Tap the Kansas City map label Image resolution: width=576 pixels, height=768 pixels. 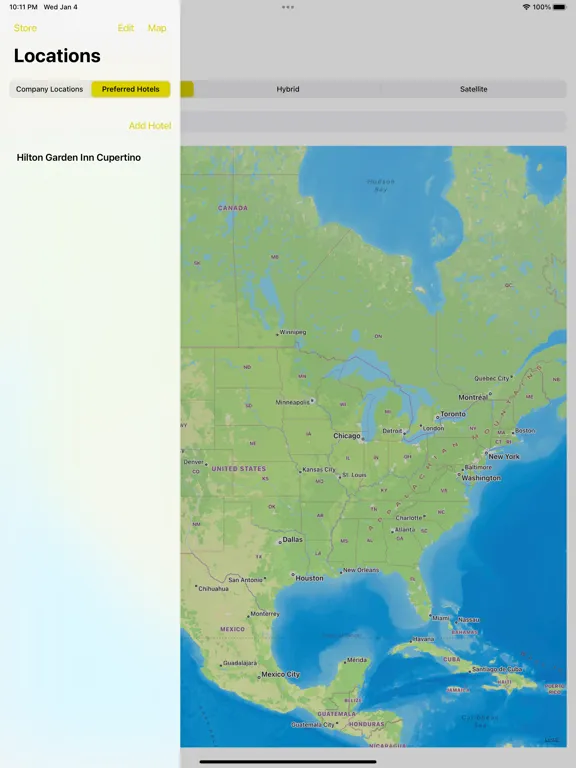[319, 470]
